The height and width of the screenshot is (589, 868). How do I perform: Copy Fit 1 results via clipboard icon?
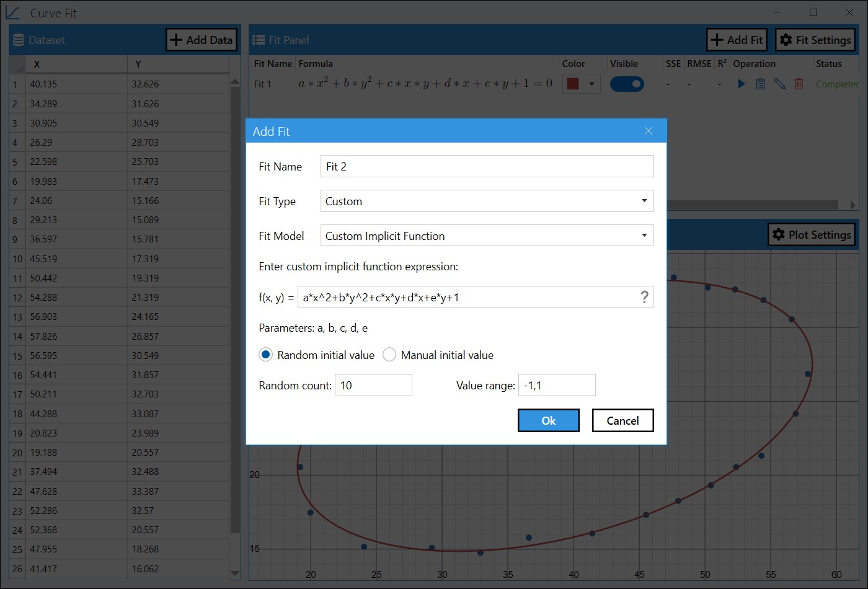click(x=760, y=84)
